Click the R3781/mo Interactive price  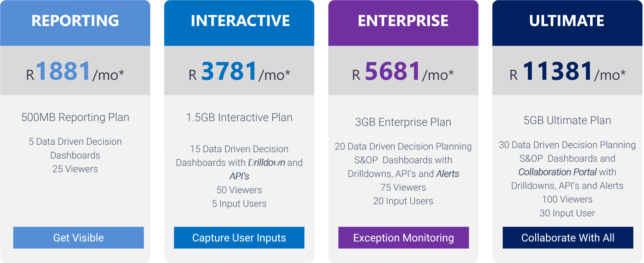click(239, 71)
